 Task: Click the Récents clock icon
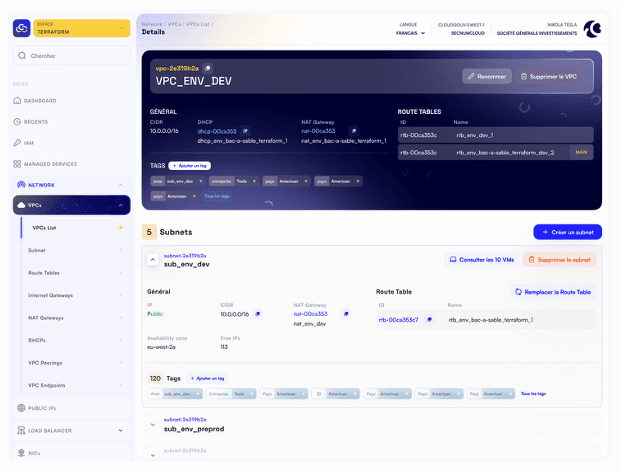17,122
